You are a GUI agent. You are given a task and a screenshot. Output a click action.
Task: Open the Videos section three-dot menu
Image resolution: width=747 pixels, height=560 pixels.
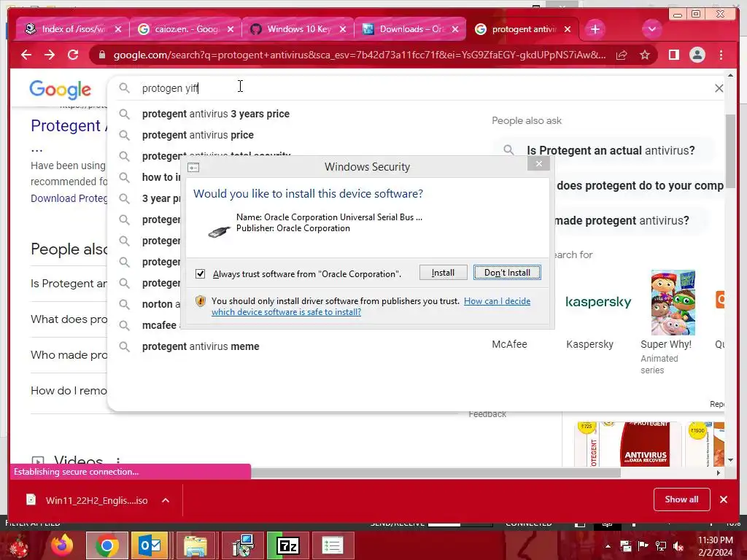pyautogui.click(x=118, y=461)
